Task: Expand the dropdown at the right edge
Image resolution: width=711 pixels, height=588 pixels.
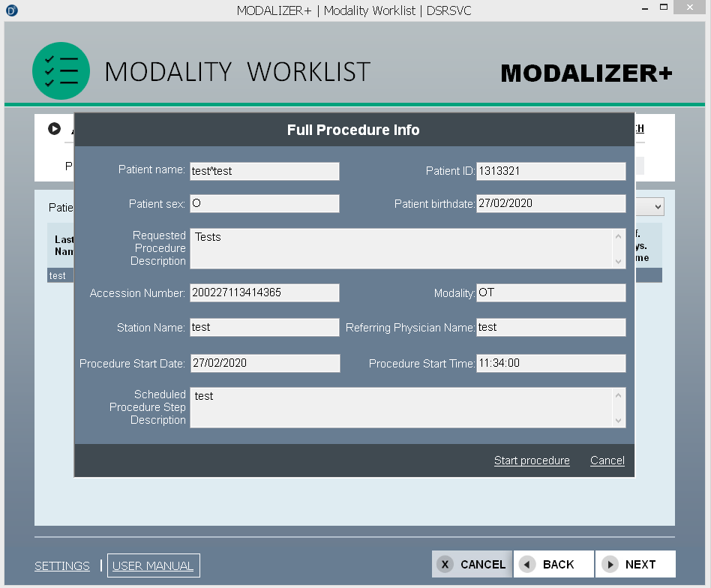Action: pyautogui.click(x=656, y=207)
